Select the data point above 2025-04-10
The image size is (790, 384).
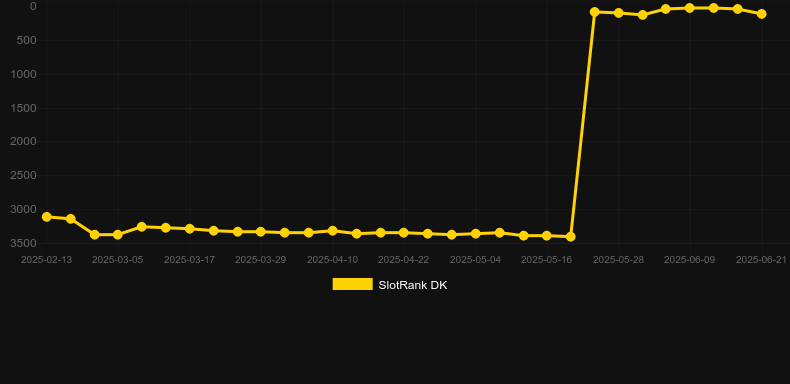coord(333,230)
